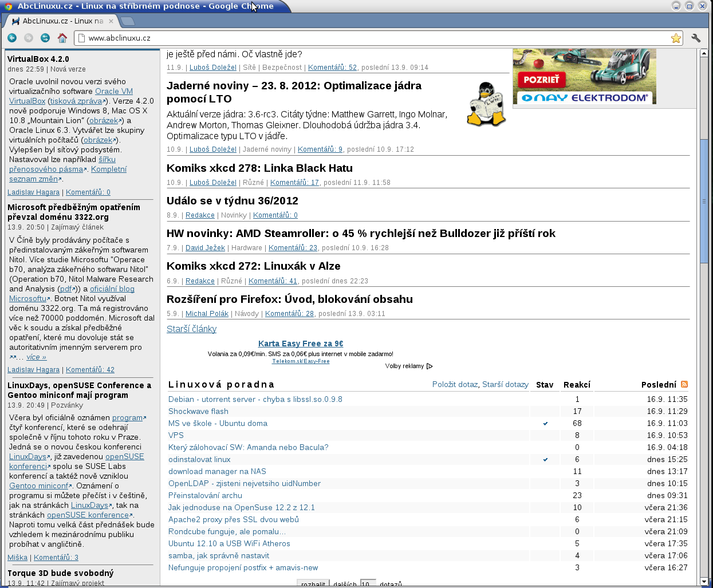713x588 pixels.
Task: Click the Chrome icon in title bar
Action: coord(8,6)
